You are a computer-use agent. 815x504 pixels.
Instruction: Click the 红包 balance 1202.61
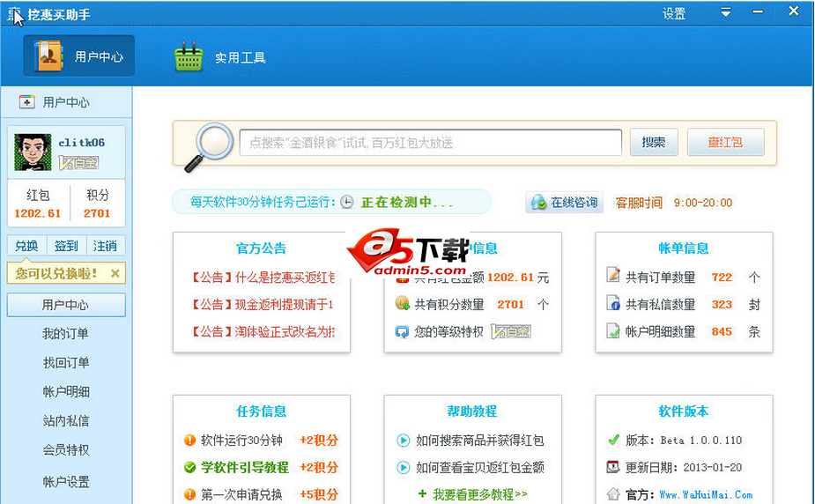tap(37, 213)
